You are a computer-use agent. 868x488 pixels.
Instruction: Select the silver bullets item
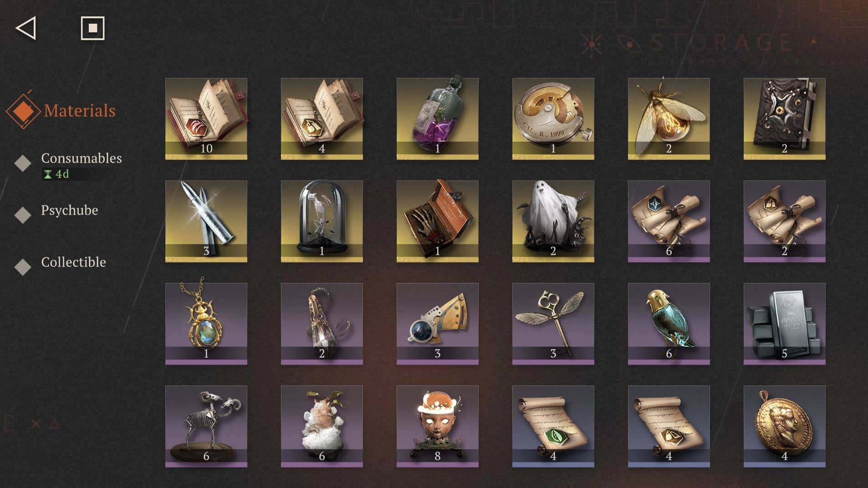(206, 221)
